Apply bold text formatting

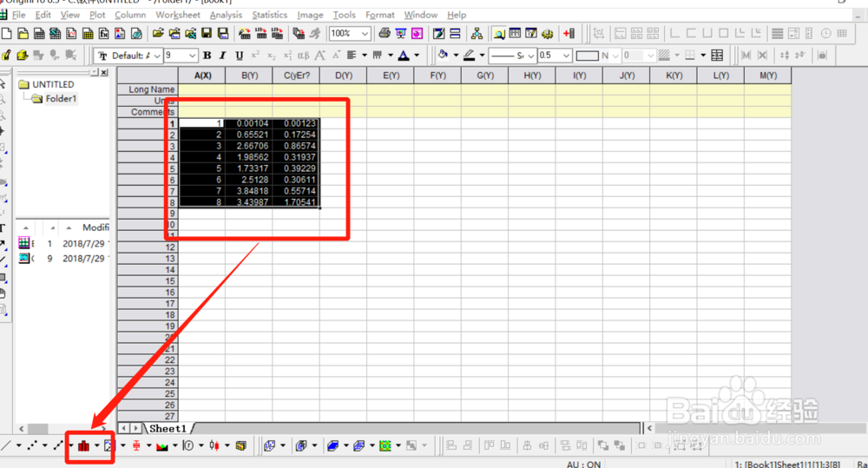pos(207,56)
